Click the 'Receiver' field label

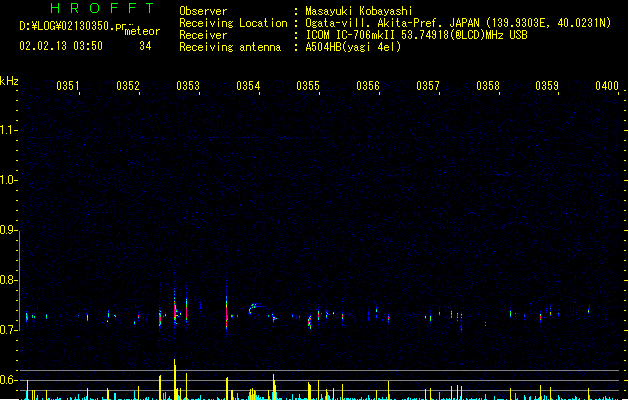(x=203, y=35)
